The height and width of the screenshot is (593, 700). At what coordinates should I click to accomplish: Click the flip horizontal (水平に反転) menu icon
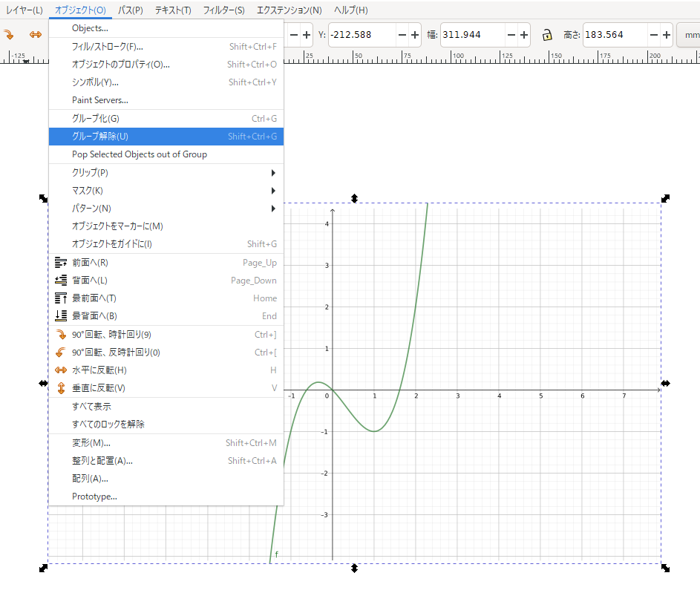click(61, 370)
